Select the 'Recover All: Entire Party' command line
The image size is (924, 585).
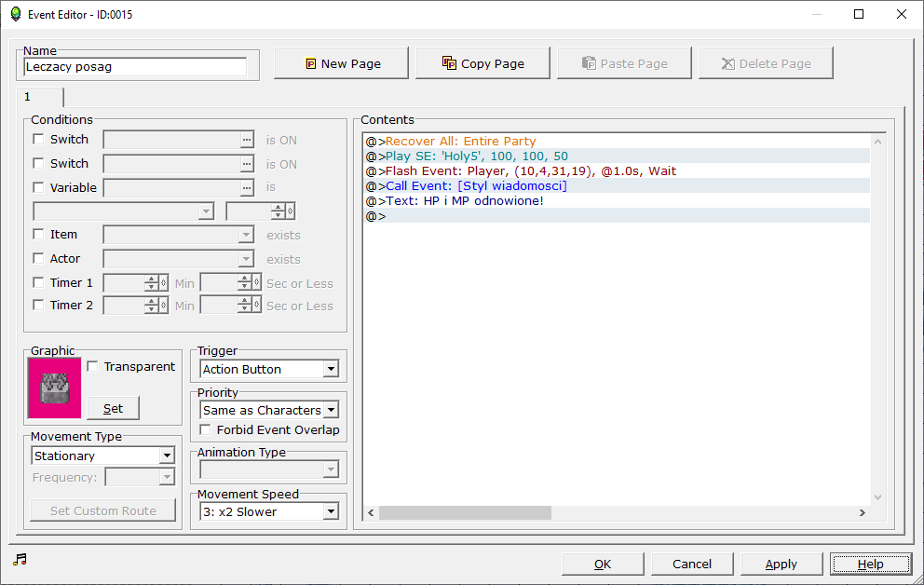pyautogui.click(x=617, y=142)
